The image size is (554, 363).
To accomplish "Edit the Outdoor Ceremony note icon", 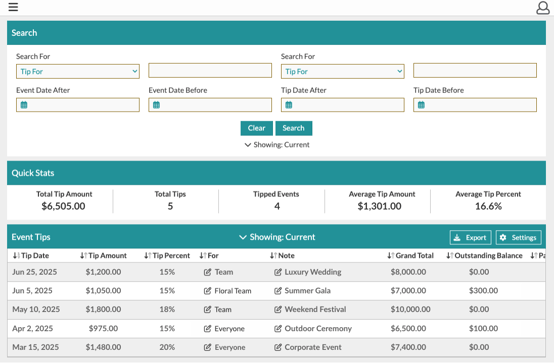I will (x=278, y=329).
